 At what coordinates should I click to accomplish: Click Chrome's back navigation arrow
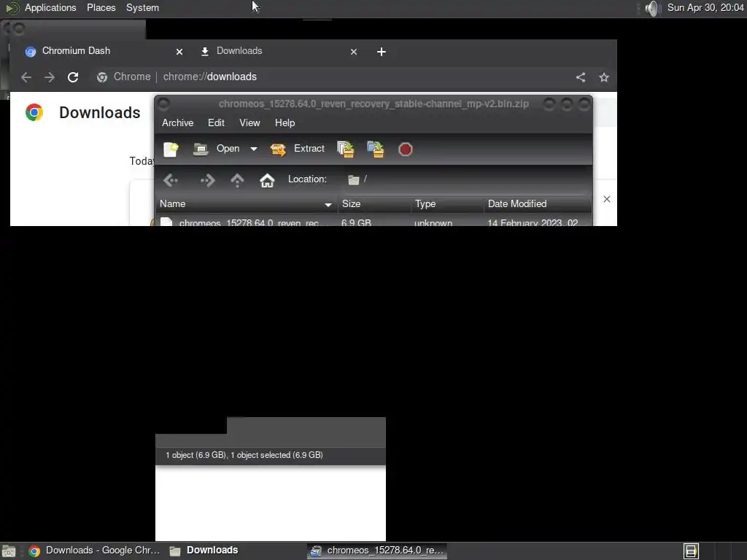(26, 77)
